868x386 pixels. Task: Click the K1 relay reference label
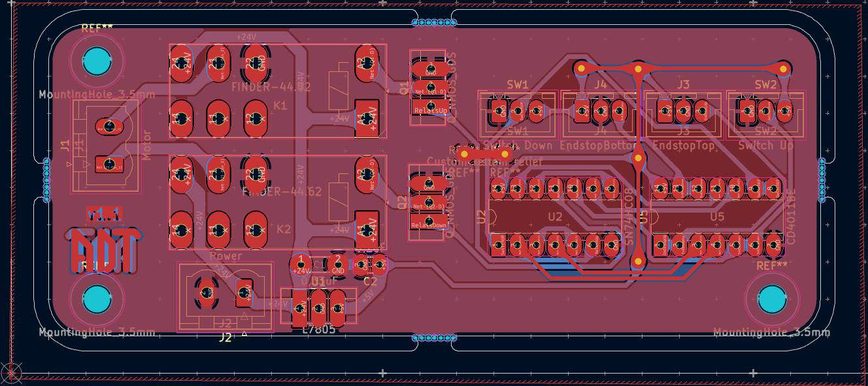point(280,105)
